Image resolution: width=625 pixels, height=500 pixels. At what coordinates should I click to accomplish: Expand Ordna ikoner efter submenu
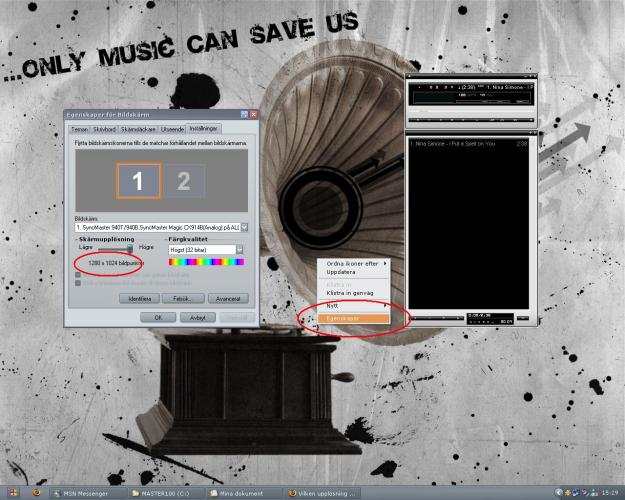click(354, 264)
